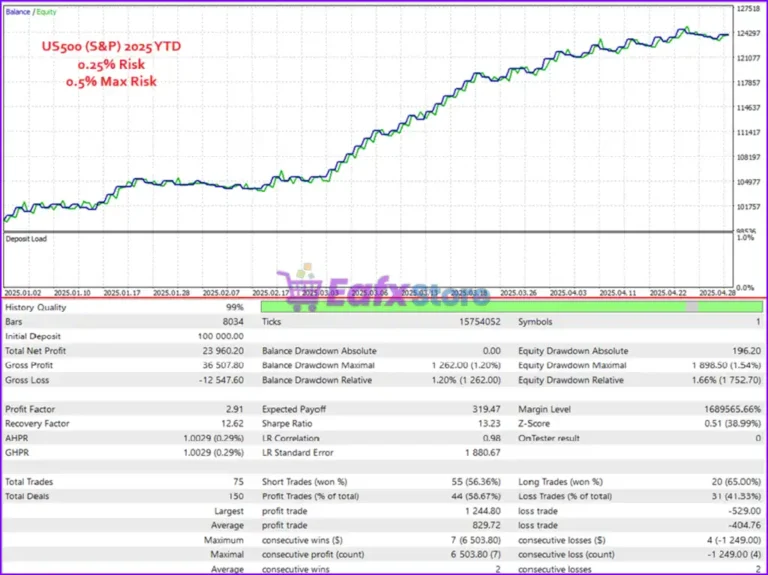
Task: Select the average loss trade value -404.76
Action: 744,525
